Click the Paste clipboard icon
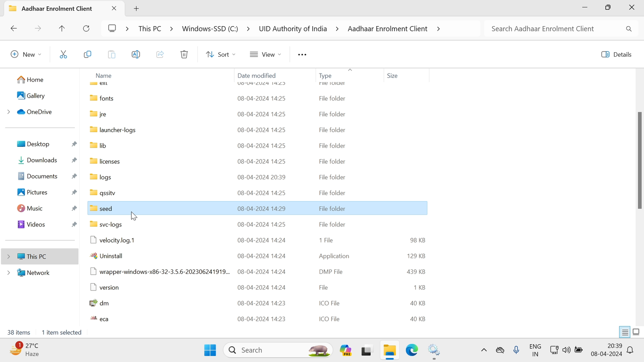Screen dimensions: 644x362 (x=111, y=54)
